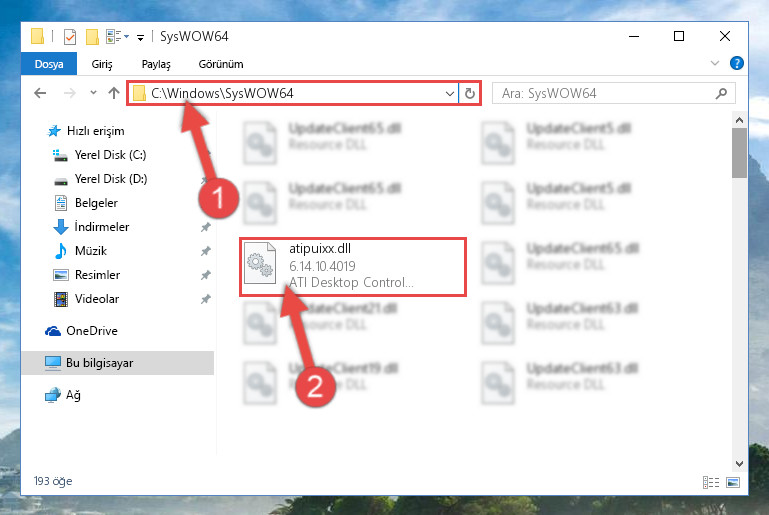The height and width of the screenshot is (515, 769).
Task: Click the Back navigation arrow
Action: [40, 93]
